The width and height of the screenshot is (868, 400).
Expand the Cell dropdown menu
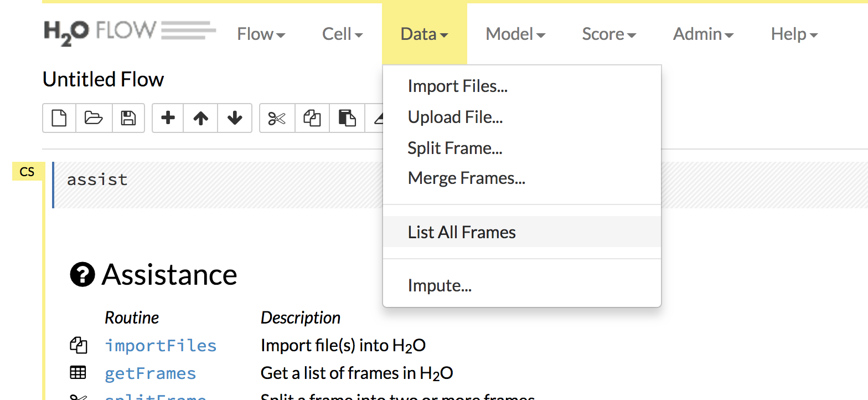click(342, 34)
